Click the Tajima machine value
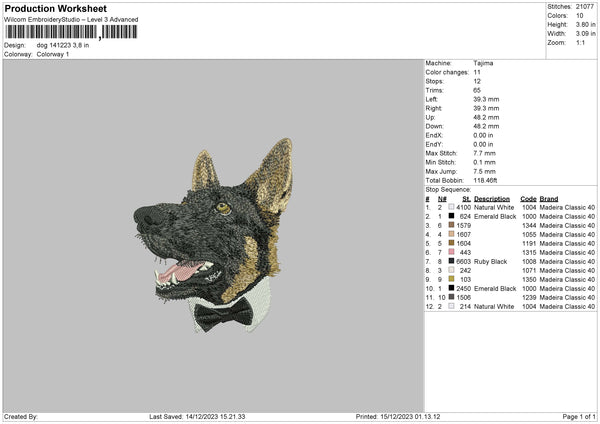The image size is (600, 424). (483, 63)
